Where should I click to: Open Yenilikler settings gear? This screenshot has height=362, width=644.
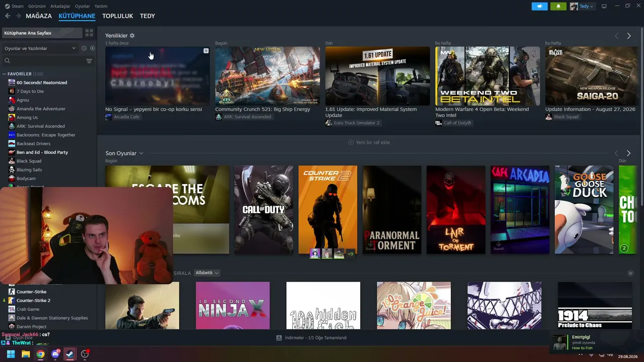132,36
